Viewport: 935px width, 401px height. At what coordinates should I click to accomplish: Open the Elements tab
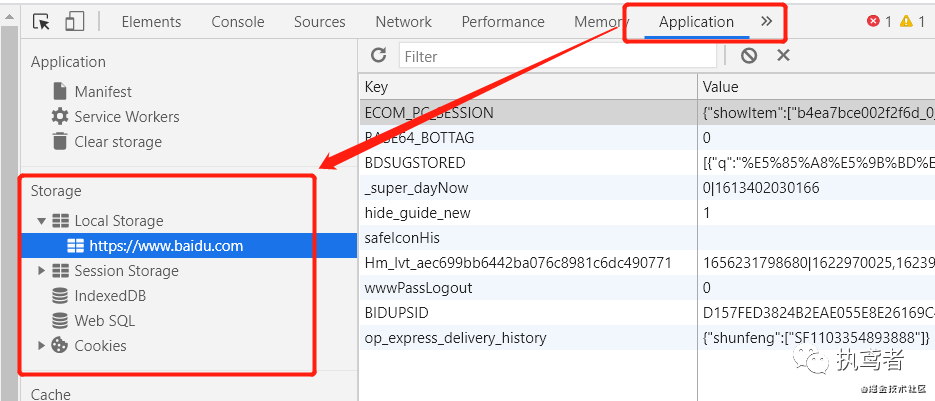tap(151, 22)
